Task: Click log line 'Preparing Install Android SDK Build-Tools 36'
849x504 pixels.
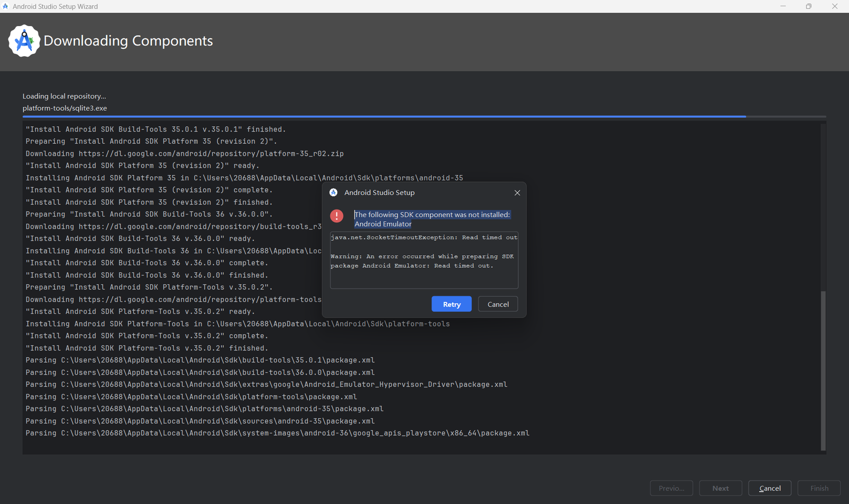Action: pos(149,214)
